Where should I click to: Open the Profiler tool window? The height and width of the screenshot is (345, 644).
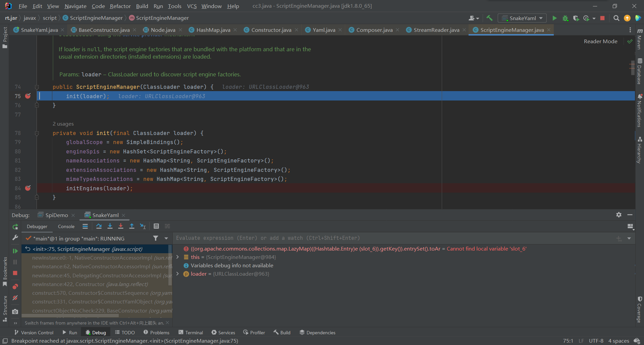coord(254,333)
